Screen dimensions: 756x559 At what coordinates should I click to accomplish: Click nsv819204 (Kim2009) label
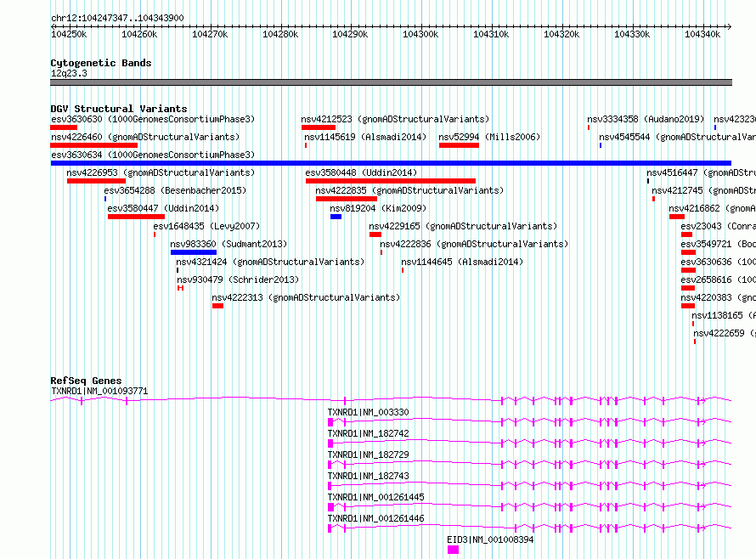pyautogui.click(x=378, y=208)
